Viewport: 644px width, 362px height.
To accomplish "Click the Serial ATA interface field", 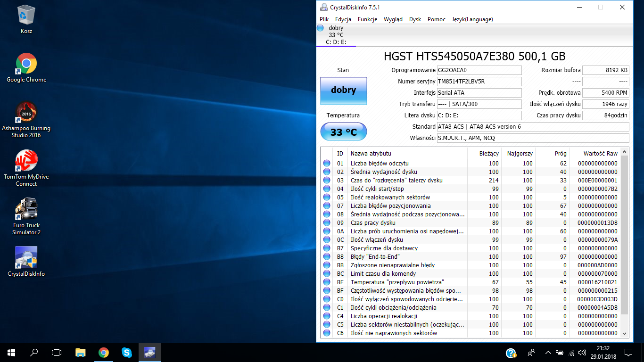I will [479, 93].
